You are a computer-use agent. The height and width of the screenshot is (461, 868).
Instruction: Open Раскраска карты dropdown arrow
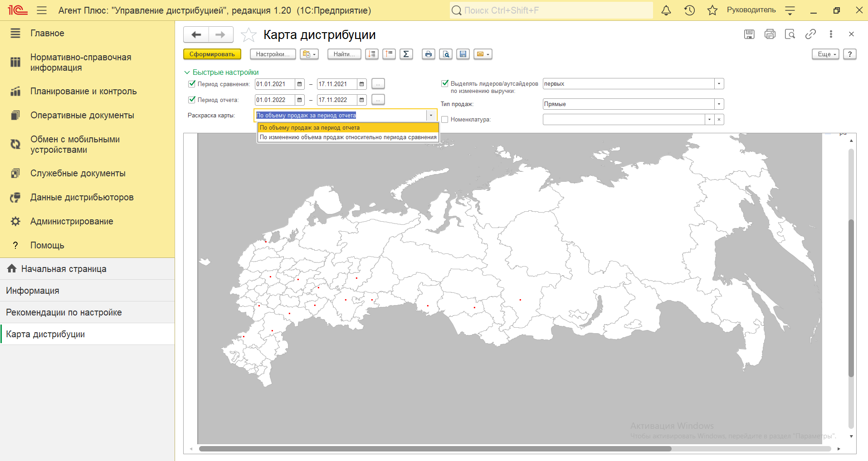click(431, 116)
